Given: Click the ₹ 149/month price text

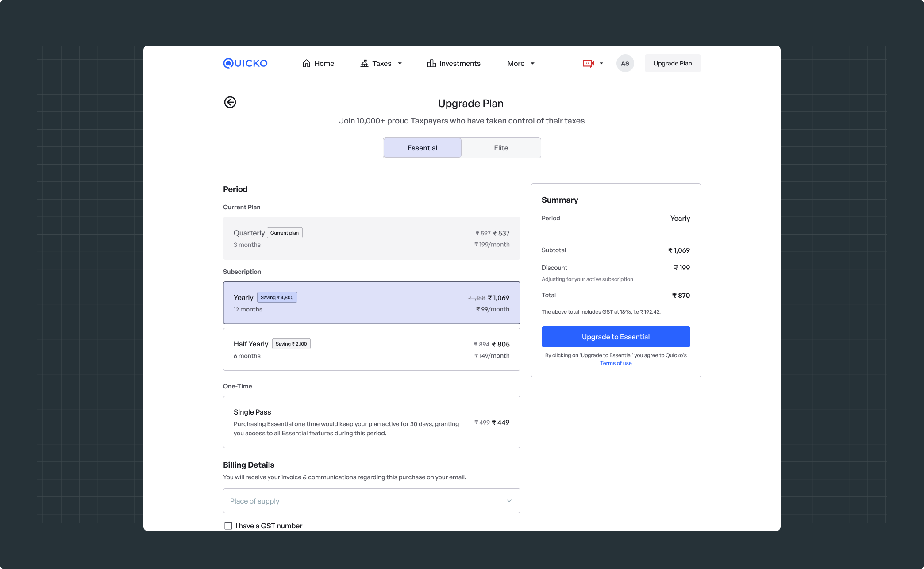Looking at the screenshot, I should point(492,356).
